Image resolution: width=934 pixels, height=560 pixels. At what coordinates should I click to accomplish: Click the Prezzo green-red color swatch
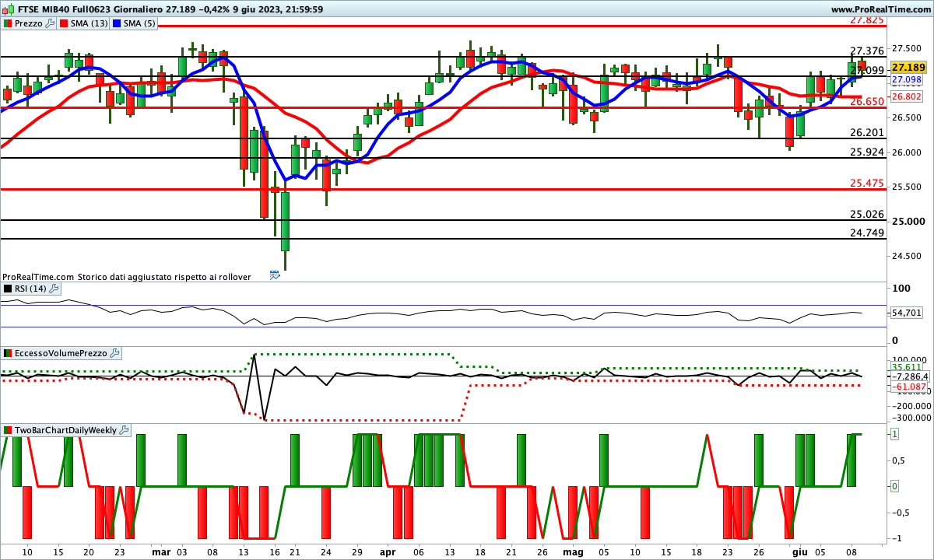pyautogui.click(x=8, y=23)
